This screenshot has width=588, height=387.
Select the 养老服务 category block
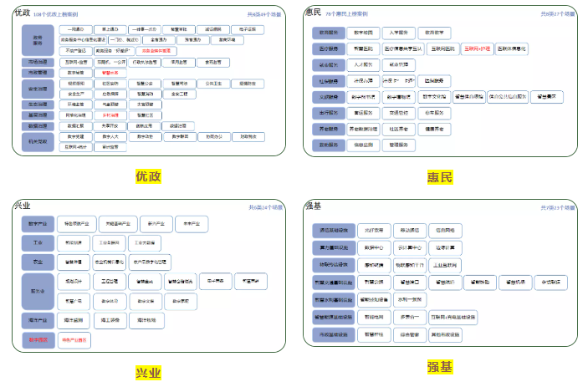330,129
